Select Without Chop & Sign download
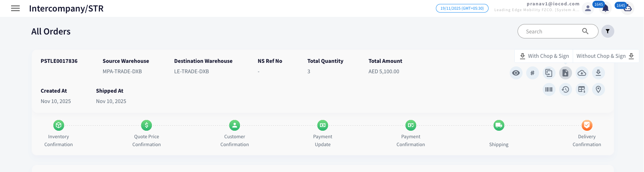The width and height of the screenshot is (644, 172). 605,56
